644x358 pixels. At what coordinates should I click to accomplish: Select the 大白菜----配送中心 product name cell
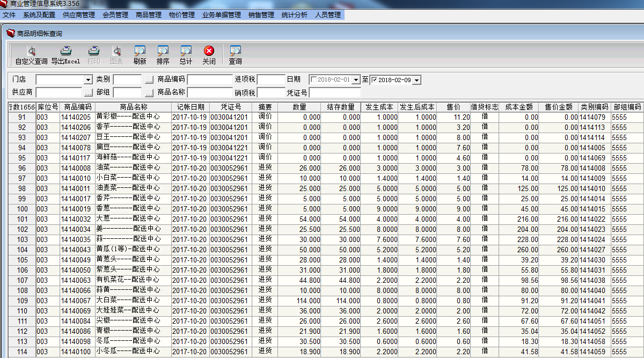[x=133, y=301]
